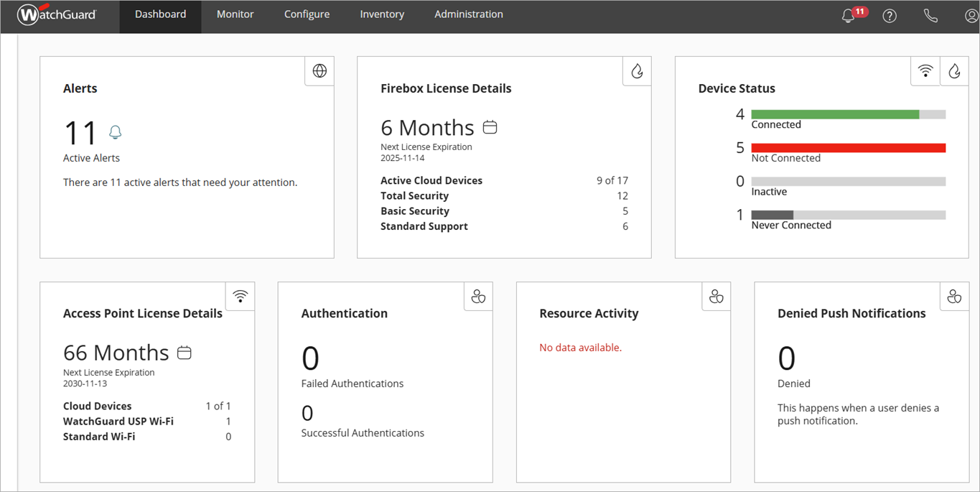Click the bell icon next to the 11 count
The height and width of the screenshot is (492, 980).
coord(115,132)
